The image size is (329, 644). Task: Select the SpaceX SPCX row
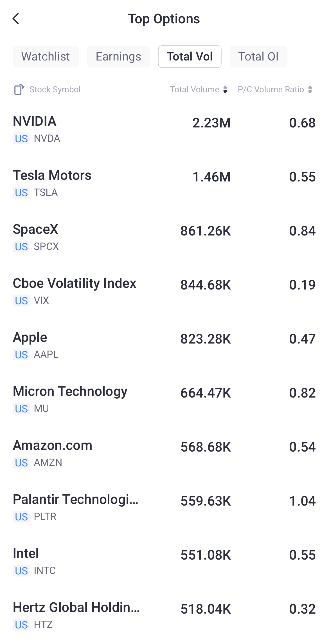pyautogui.click(x=164, y=238)
